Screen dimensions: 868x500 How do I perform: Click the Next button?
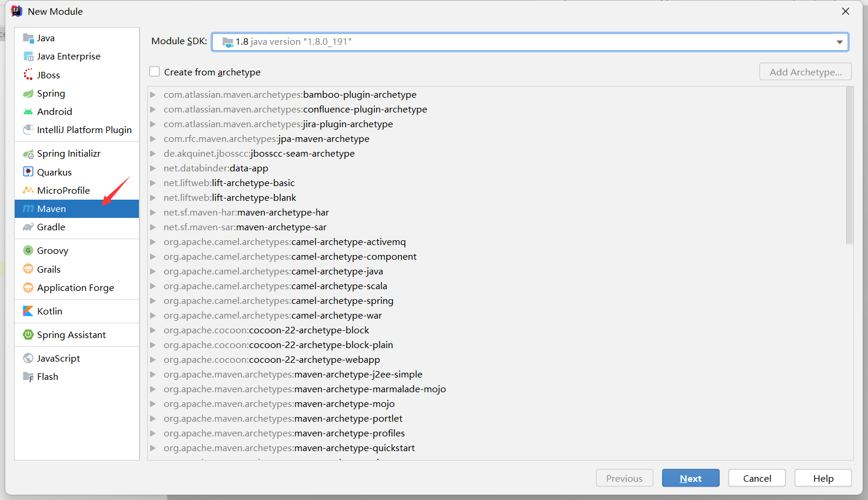click(x=690, y=478)
